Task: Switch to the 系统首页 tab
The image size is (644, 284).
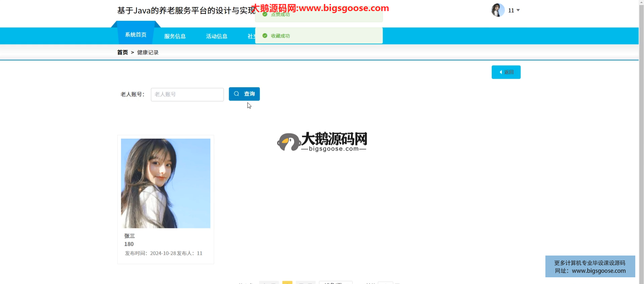Action: (136, 35)
